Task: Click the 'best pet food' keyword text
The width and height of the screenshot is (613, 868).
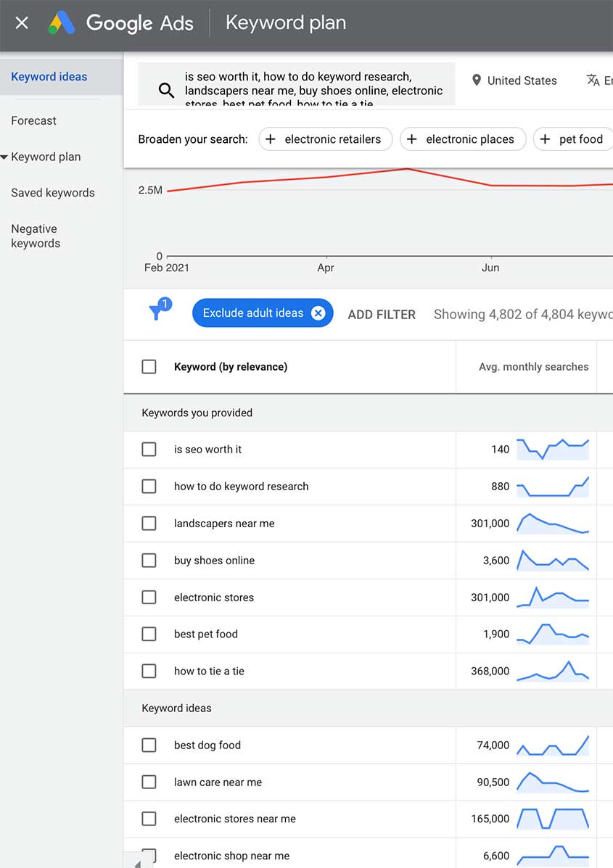Action: [x=205, y=634]
